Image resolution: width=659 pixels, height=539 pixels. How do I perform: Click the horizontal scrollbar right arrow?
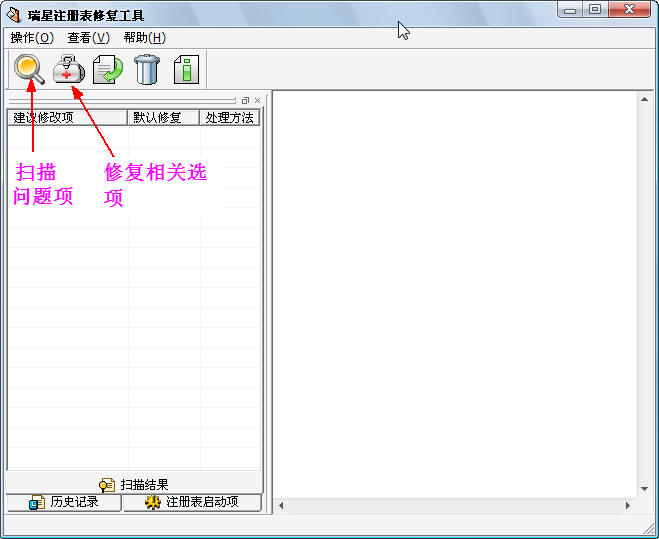tap(628, 505)
